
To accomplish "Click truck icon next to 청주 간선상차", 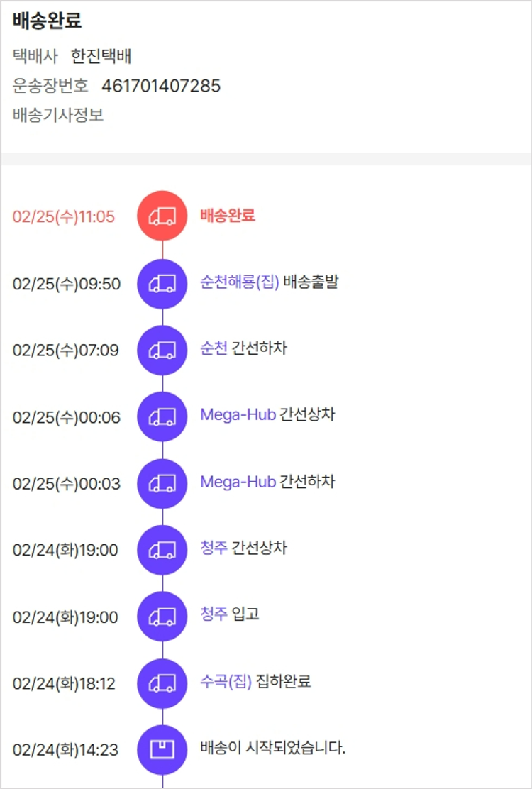I will click(x=162, y=550).
